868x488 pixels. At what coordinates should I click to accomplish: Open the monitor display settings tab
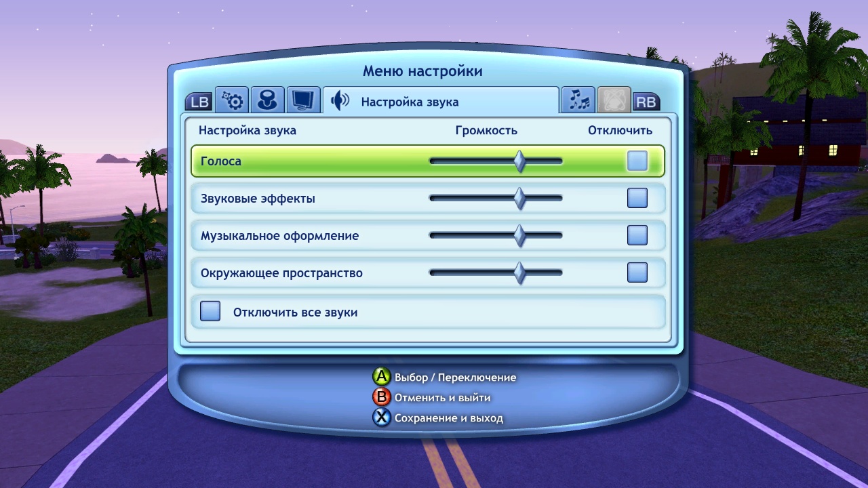pos(304,100)
